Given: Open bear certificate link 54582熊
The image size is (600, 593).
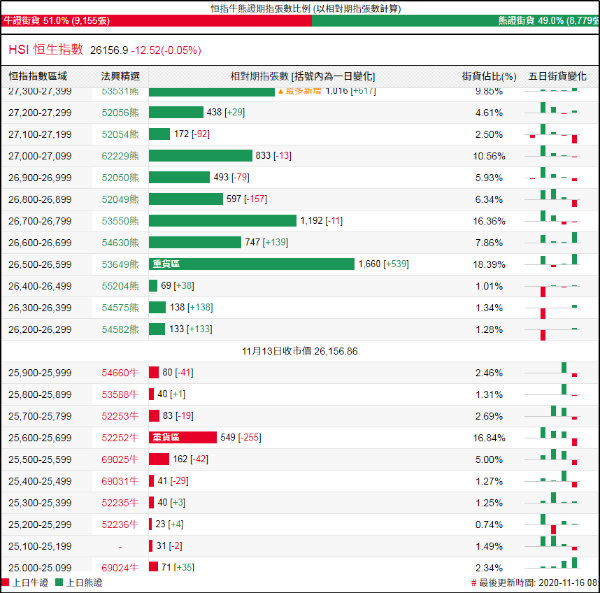Looking at the screenshot, I should click(120, 329).
